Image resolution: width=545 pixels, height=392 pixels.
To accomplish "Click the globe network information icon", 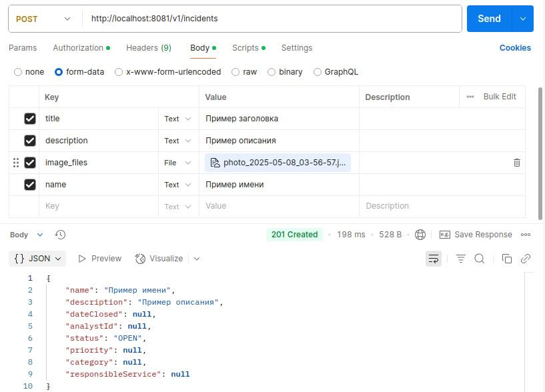I will point(420,235).
